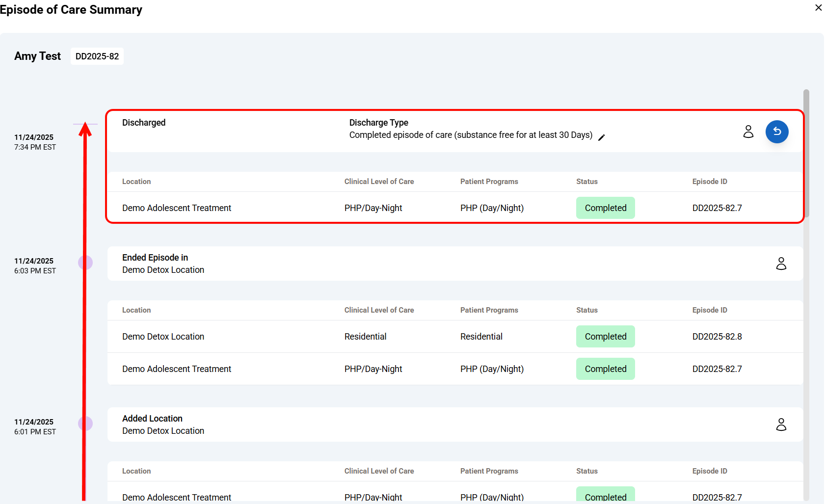The width and height of the screenshot is (825, 504).
Task: Click the DD2025-82 patient ID badge
Action: click(97, 56)
